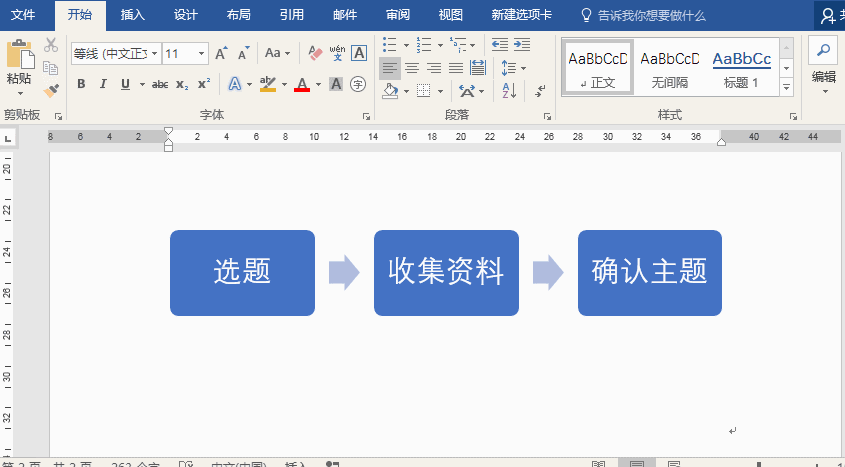The height and width of the screenshot is (467, 845).
Task: Expand numbered list options arrow
Action: (x=440, y=45)
